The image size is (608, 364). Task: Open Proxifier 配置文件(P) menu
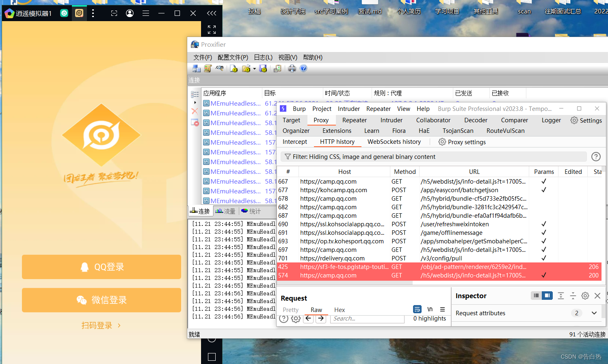click(x=233, y=57)
